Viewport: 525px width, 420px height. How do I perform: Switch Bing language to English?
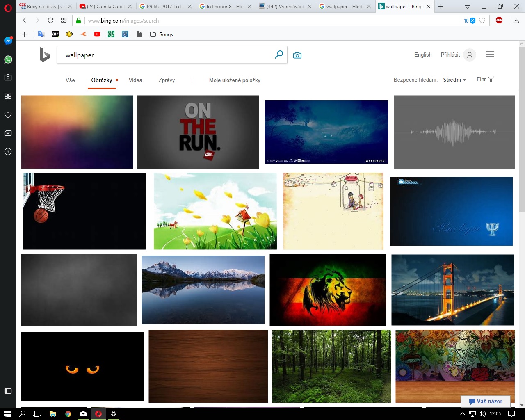423,55
